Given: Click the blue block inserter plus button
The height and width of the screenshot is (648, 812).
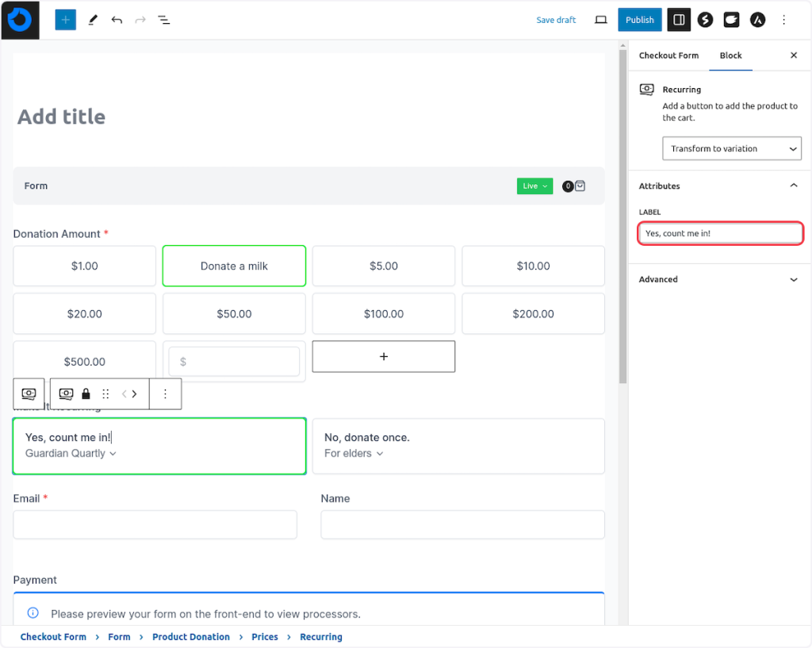Looking at the screenshot, I should (x=65, y=20).
